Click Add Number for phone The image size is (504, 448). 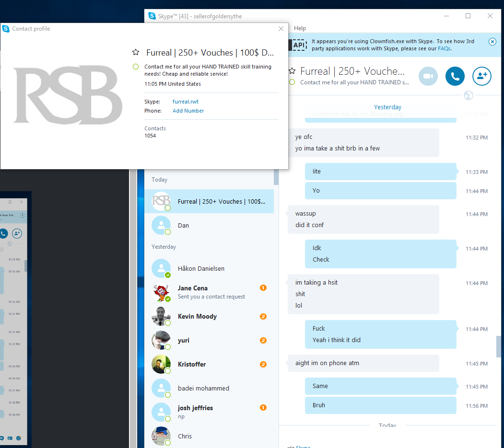click(188, 111)
